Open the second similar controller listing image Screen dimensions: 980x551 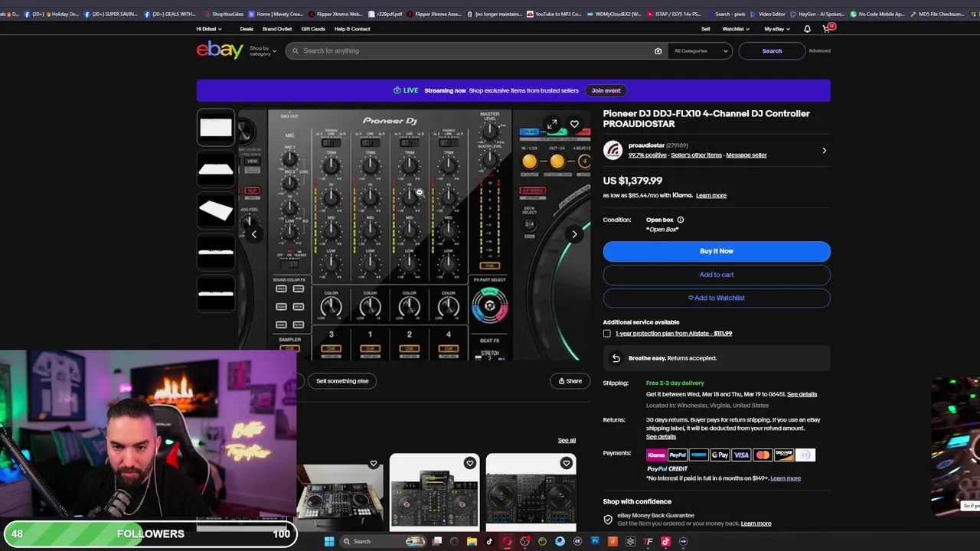tap(434, 492)
